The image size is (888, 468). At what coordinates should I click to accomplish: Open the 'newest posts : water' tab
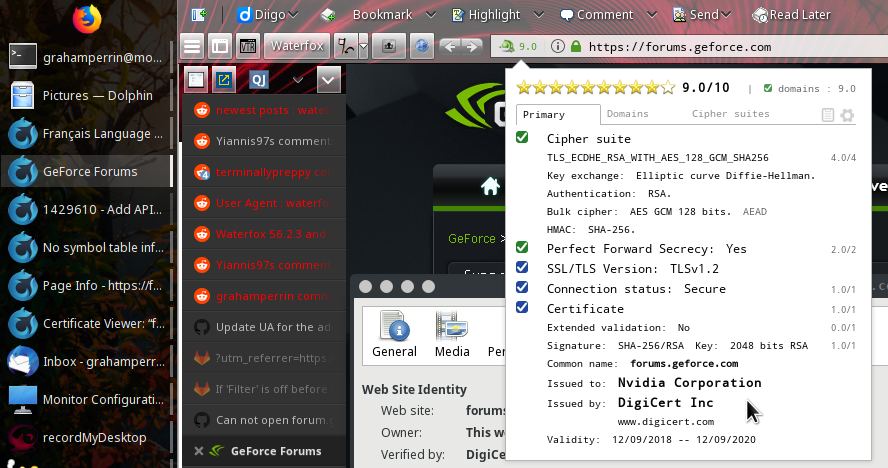pos(264,110)
